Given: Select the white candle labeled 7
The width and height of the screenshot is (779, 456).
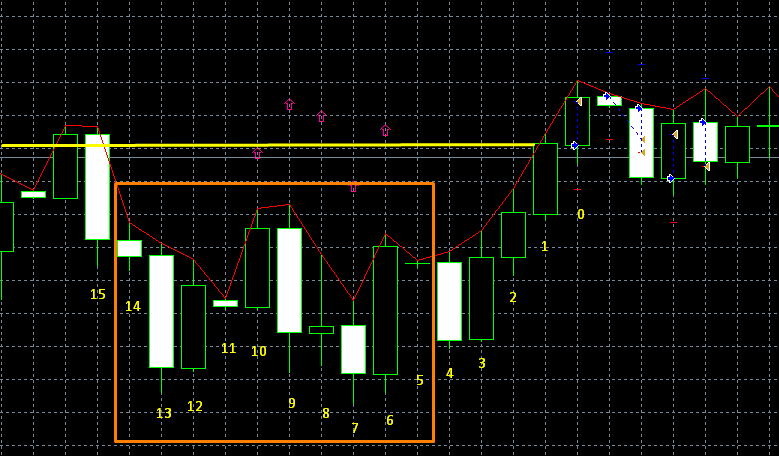Looking at the screenshot, I should [354, 350].
